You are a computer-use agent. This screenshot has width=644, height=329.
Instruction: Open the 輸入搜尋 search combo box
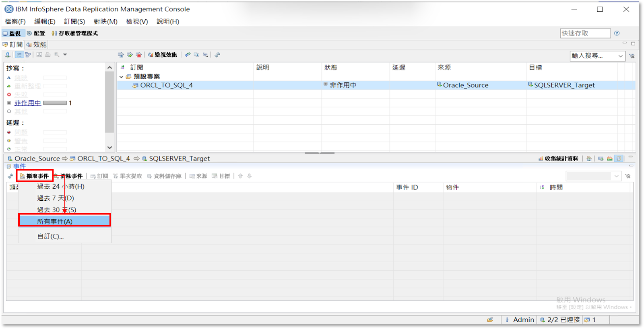click(597, 56)
